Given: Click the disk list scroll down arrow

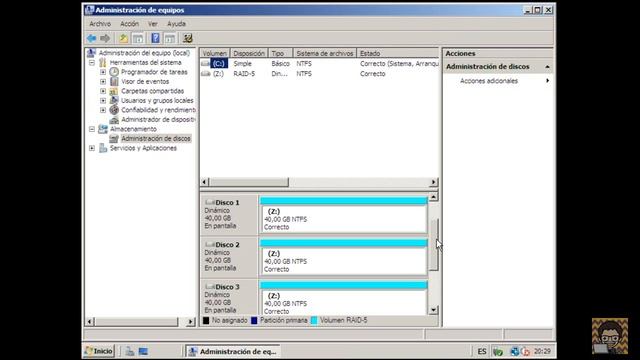Looking at the screenshot, I should [x=433, y=310].
